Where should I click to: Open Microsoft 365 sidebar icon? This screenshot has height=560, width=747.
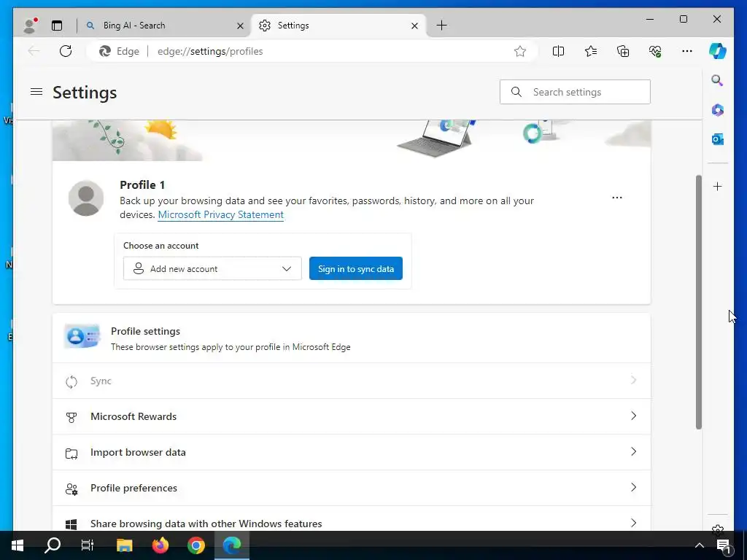coord(718,110)
